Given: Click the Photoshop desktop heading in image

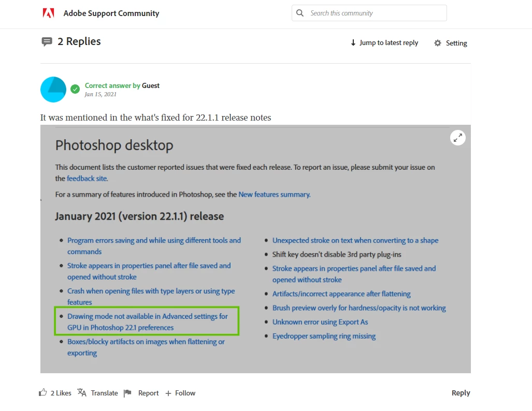Looking at the screenshot, I should click(x=114, y=145).
